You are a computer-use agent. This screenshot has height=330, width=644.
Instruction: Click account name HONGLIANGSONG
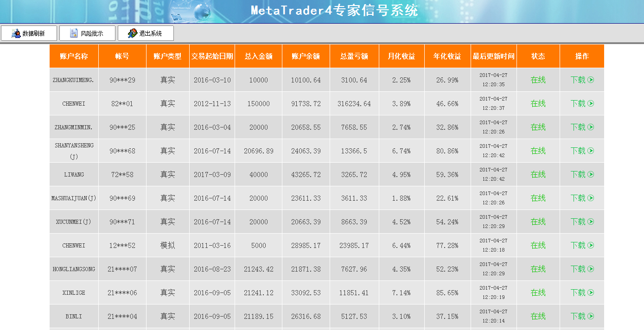click(74, 269)
